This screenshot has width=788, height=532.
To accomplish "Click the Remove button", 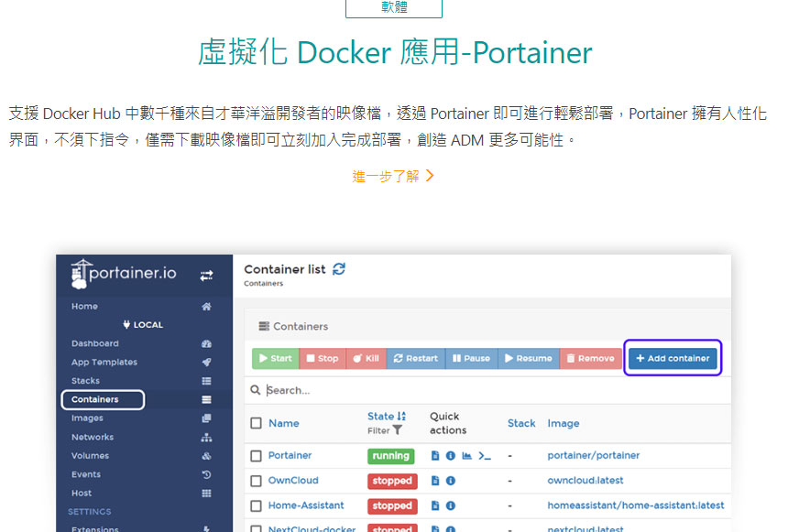I will (x=590, y=359).
